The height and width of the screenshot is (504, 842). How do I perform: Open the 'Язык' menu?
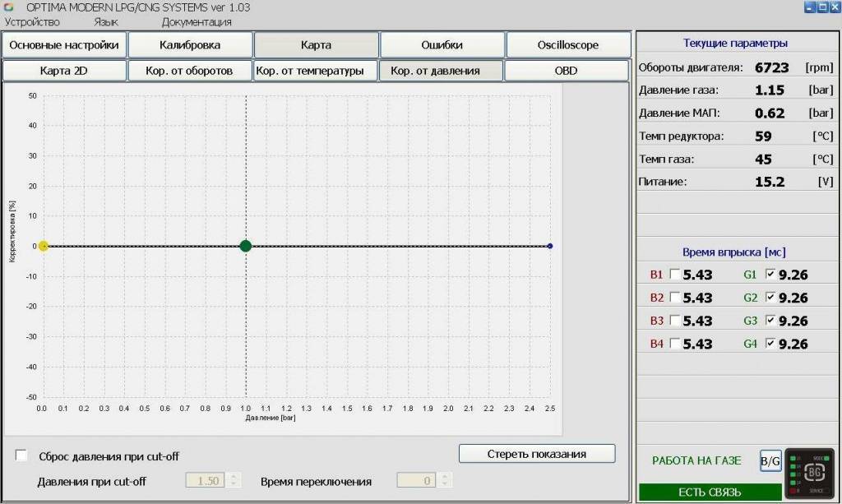pyautogui.click(x=105, y=22)
